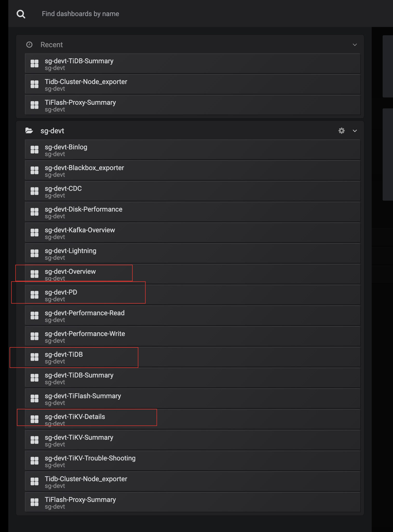Click the dashboard icon beside sg-devt-Lightning
The image size is (393, 532).
tap(35, 253)
